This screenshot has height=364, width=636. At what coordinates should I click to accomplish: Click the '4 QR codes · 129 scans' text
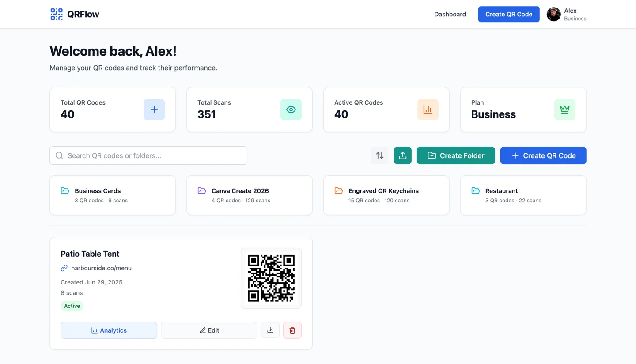[x=241, y=201]
